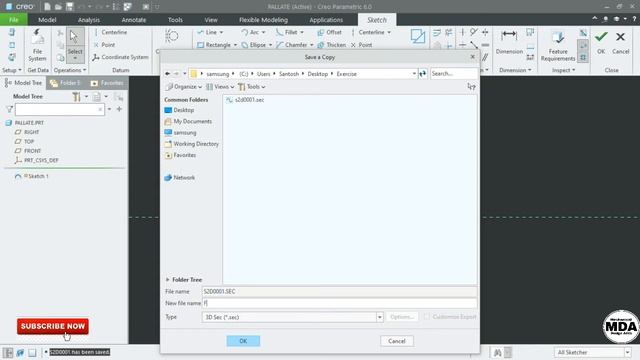This screenshot has width=640, height=360.
Task: Open the Desktop common folder
Action: coord(179,110)
